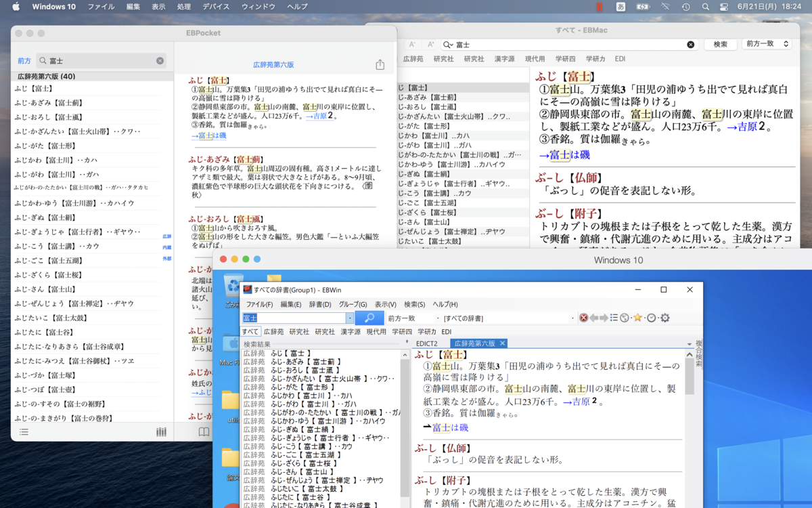This screenshot has height=508, width=812.
Task: Follow the →富士は磯 link in EBMac
Action: [x=564, y=155]
